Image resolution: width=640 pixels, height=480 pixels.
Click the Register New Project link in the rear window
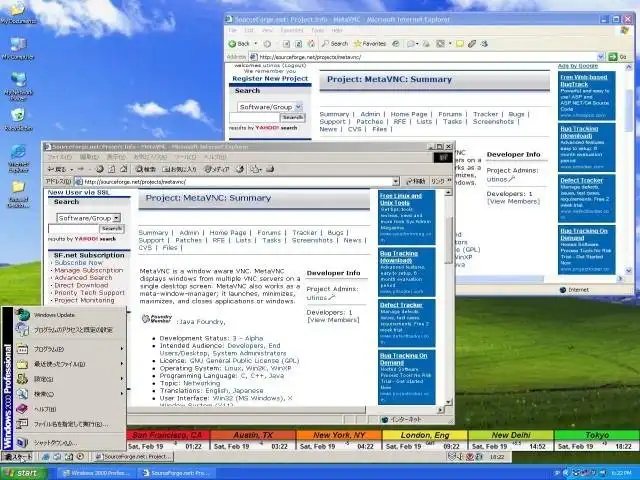(270, 78)
